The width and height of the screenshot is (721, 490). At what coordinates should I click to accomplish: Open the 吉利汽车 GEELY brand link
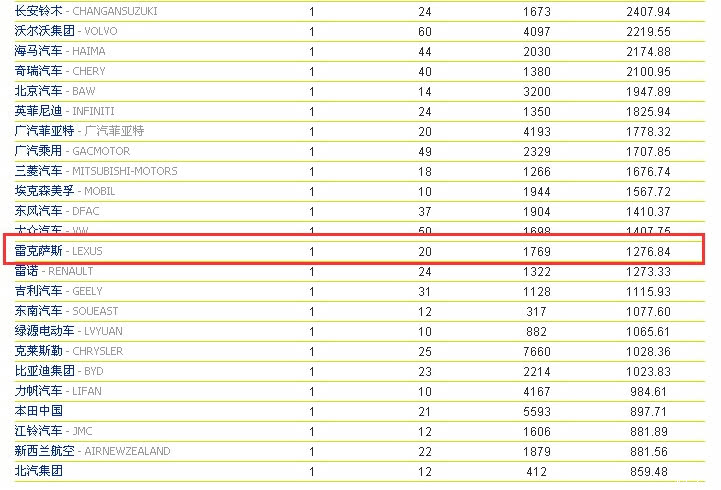[58, 291]
